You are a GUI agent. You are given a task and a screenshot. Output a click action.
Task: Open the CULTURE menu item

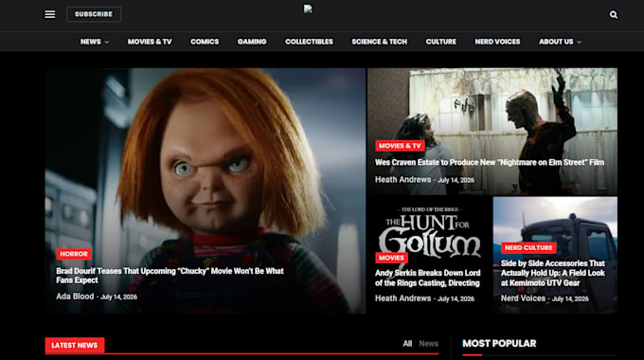(441, 42)
